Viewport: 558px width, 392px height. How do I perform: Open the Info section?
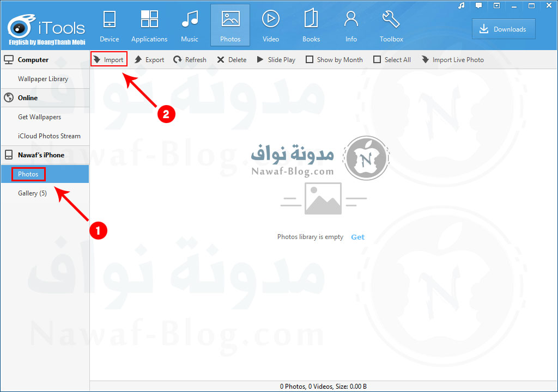[x=351, y=26]
